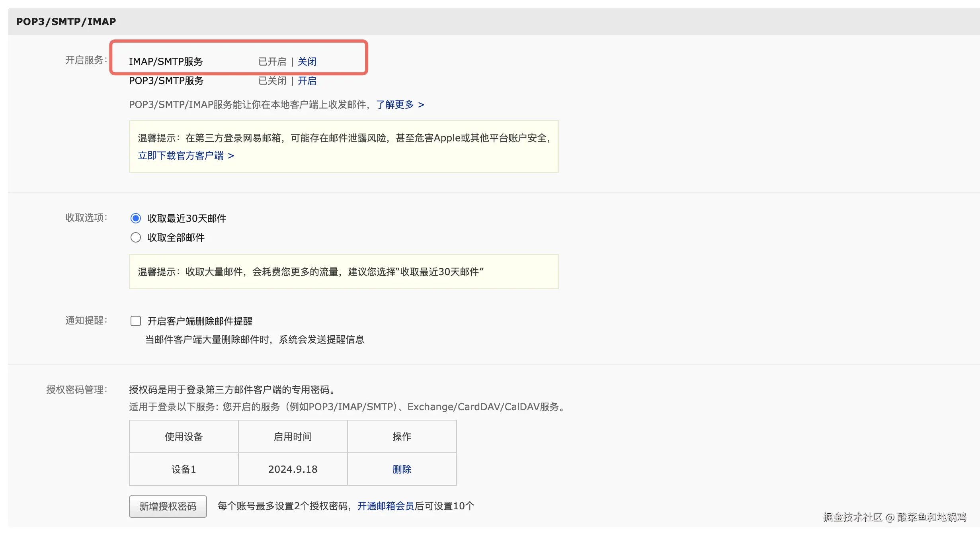Enable 开启客户端删除邮件提醒 checkbox

coord(136,321)
